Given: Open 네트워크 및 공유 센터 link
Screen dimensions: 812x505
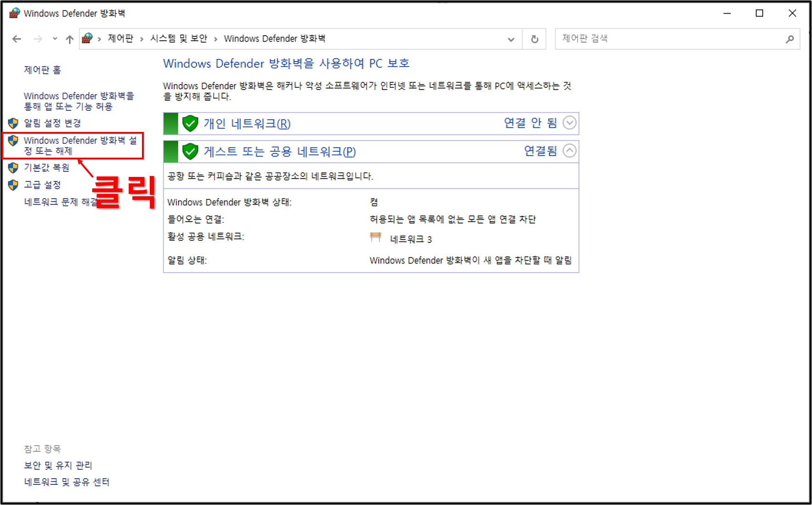Looking at the screenshot, I should (67, 482).
